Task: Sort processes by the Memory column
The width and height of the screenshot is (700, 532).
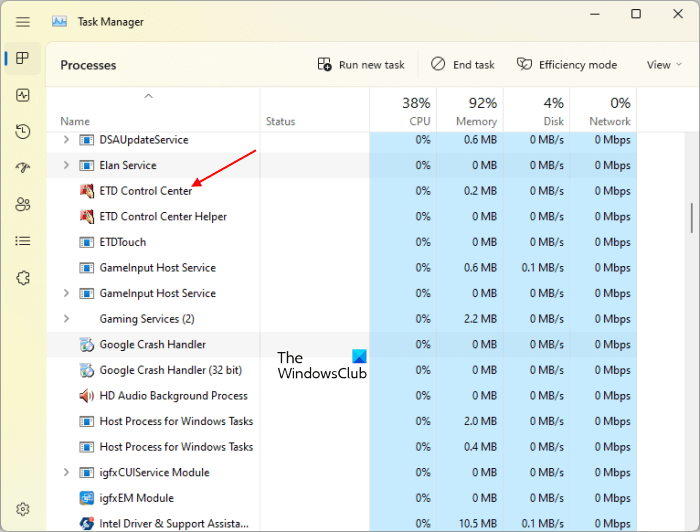Action: tap(469, 110)
